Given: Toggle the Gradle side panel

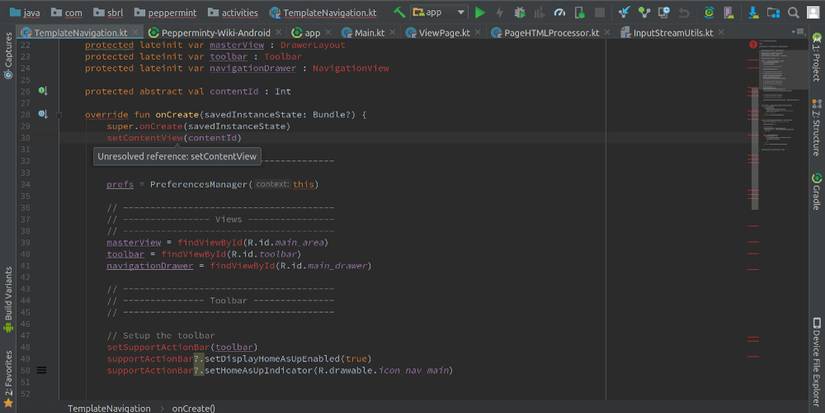Looking at the screenshot, I should (816, 190).
